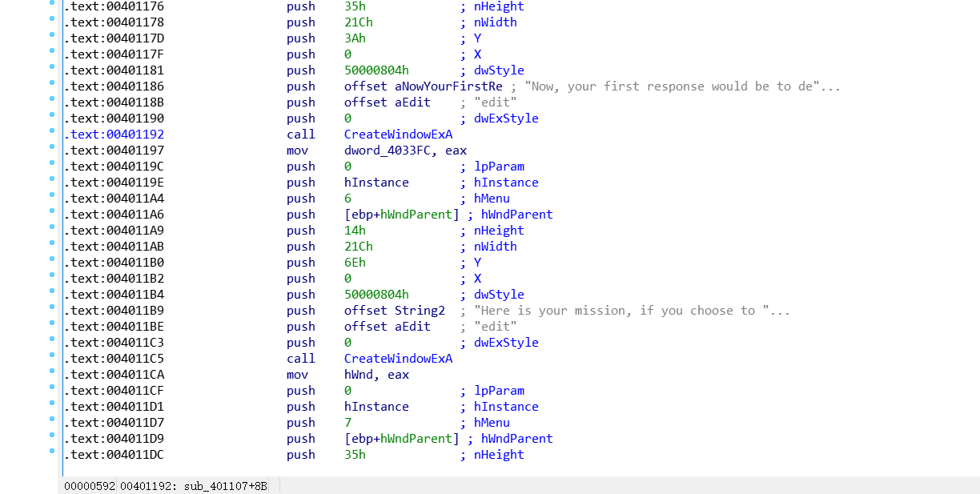The height and width of the screenshot is (494, 980).
Task: Select [ebp+hWndParent] operand on line 004011D9
Action: [x=402, y=439]
